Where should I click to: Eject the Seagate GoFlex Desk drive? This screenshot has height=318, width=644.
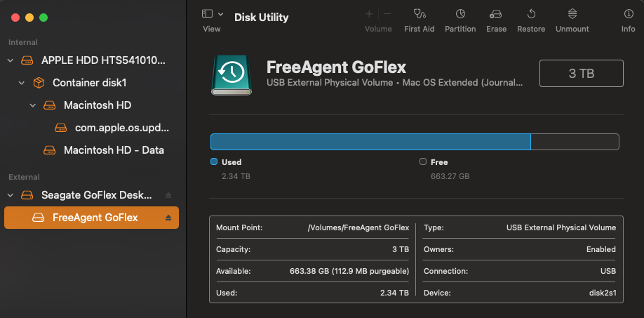[168, 195]
